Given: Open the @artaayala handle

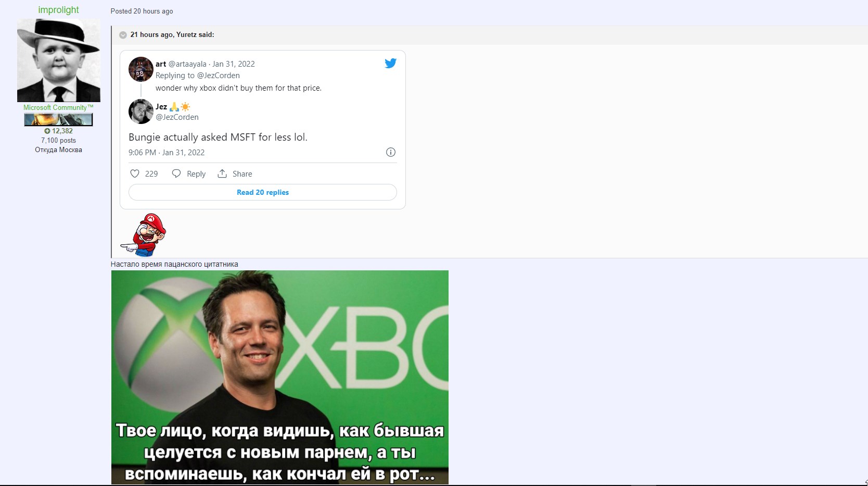Looking at the screenshot, I should pos(187,64).
